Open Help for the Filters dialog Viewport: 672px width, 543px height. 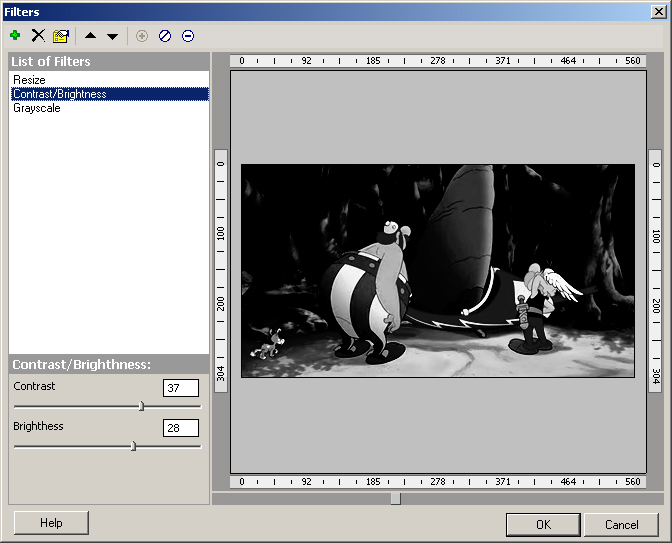tap(51, 523)
